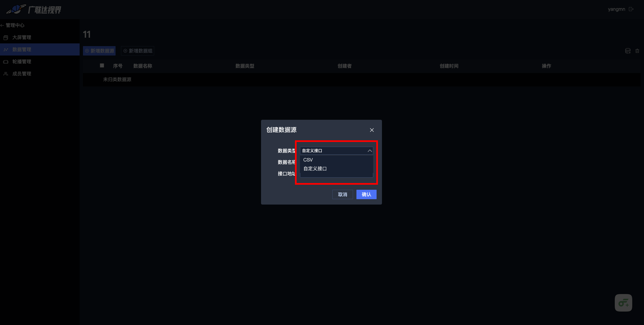Click the 新增数据组 button

138,51
